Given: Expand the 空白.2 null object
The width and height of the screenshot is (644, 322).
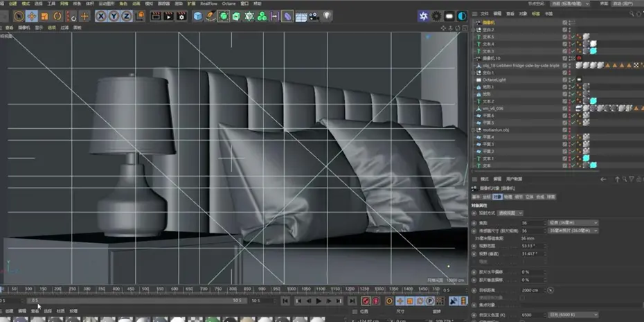Looking at the screenshot, I should point(474,30).
